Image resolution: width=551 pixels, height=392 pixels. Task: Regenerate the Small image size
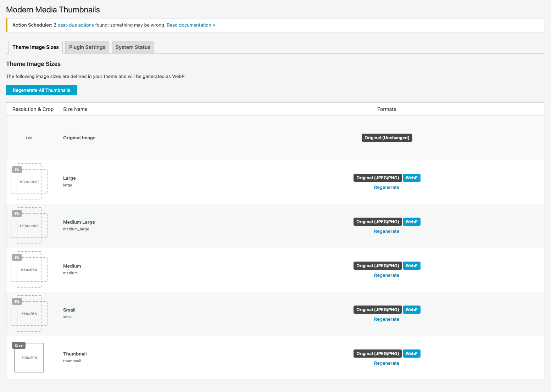(386, 319)
